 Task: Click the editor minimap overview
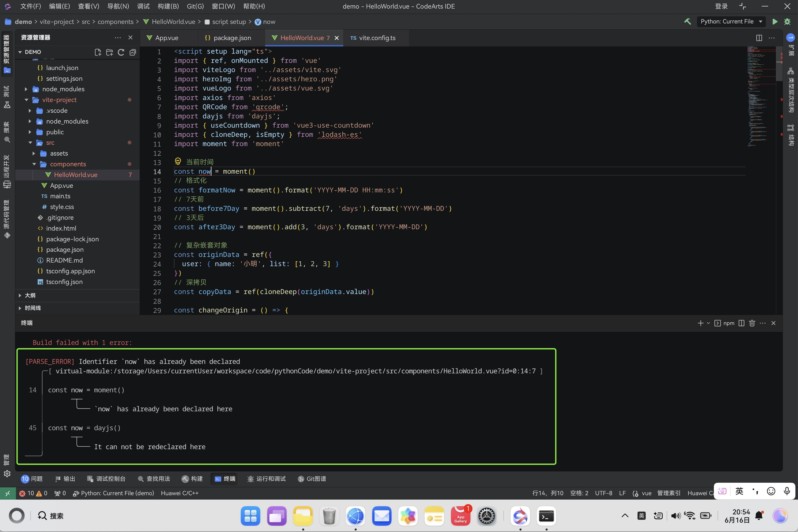click(761, 97)
